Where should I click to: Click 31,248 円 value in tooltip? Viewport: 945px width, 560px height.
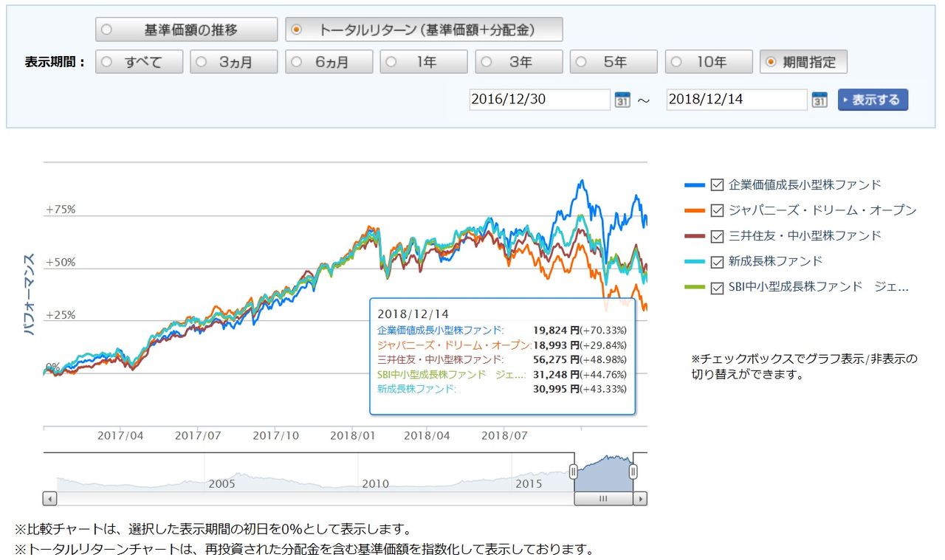[x=556, y=374]
